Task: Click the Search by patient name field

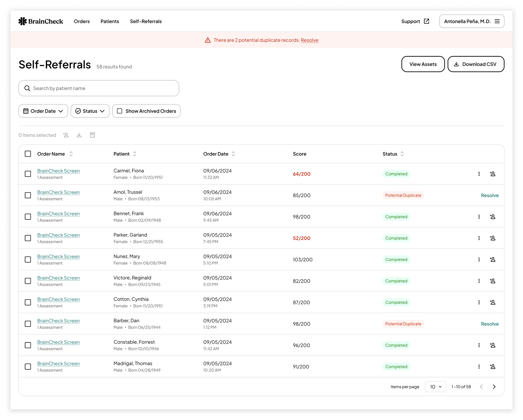Action: point(99,88)
